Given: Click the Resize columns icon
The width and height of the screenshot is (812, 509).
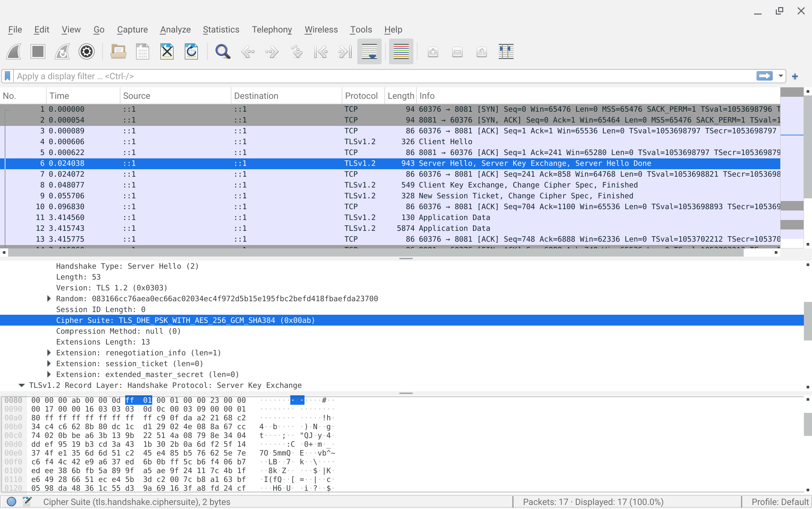Looking at the screenshot, I should tap(506, 52).
